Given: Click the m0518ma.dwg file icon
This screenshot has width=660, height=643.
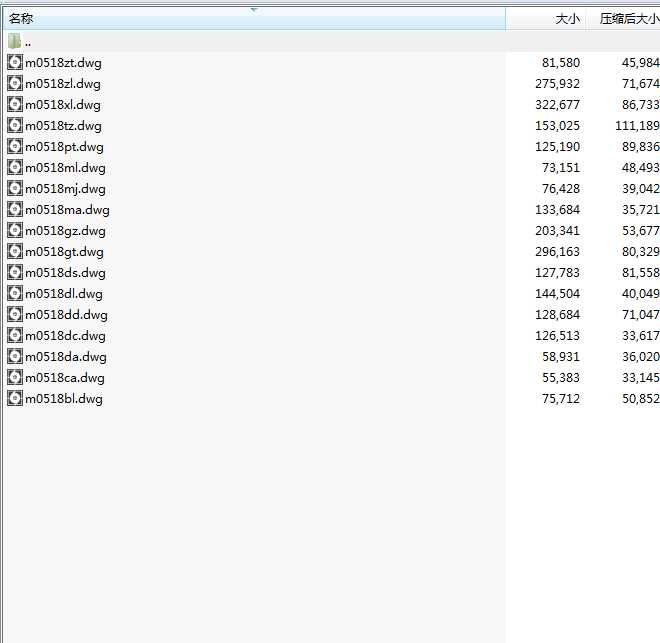Looking at the screenshot, I should 15,210.
